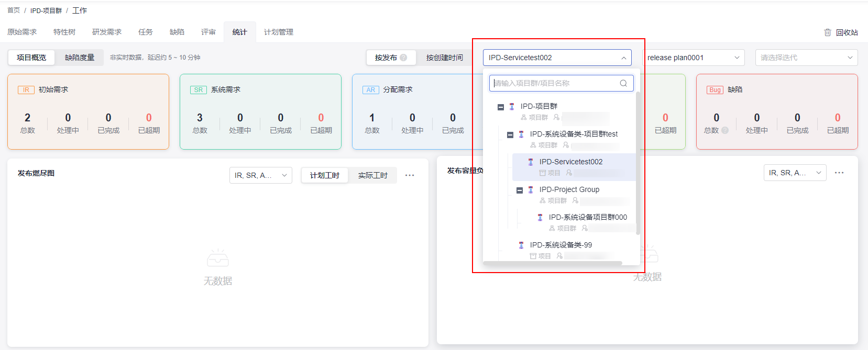Switch to the 特性树 tab
This screenshot has width=868, height=350.
click(64, 32)
